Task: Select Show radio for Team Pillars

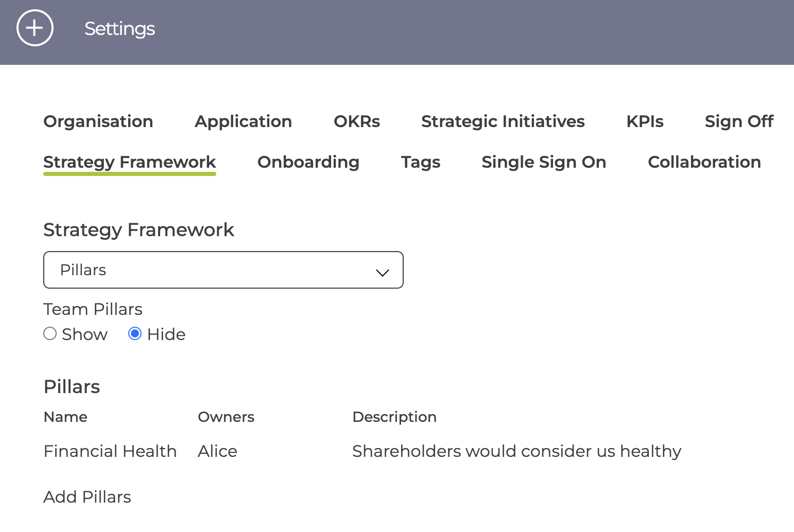Action: pyautogui.click(x=50, y=334)
